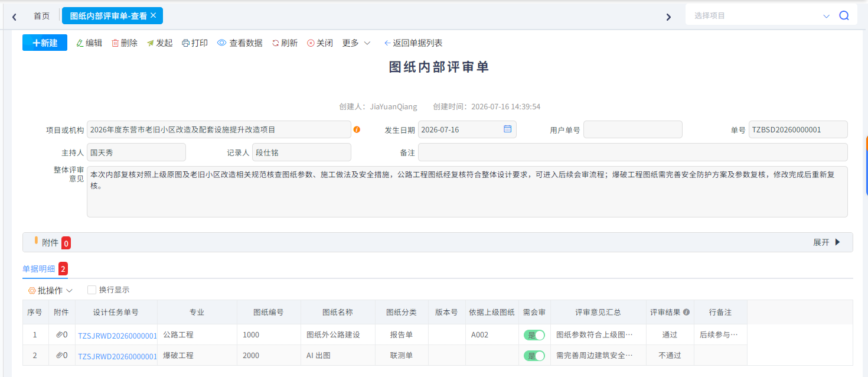This screenshot has width=868, height=377.
Task: Click the 新建 button
Action: 45,43
